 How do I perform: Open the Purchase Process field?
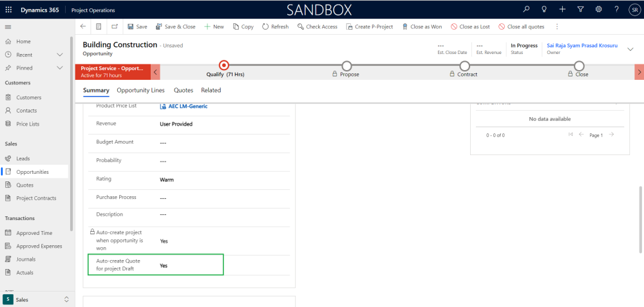pyautogui.click(x=189, y=198)
